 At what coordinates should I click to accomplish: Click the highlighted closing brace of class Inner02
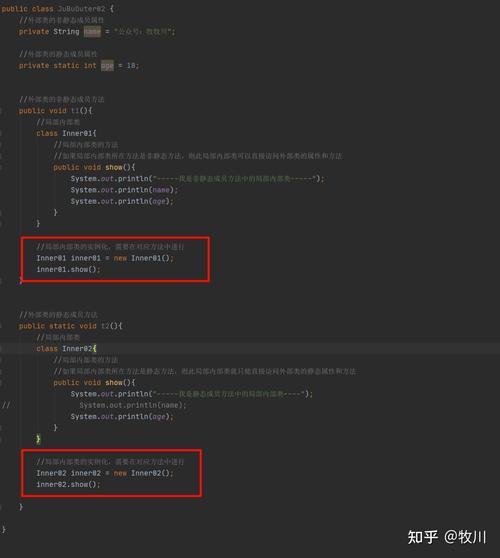38,439
